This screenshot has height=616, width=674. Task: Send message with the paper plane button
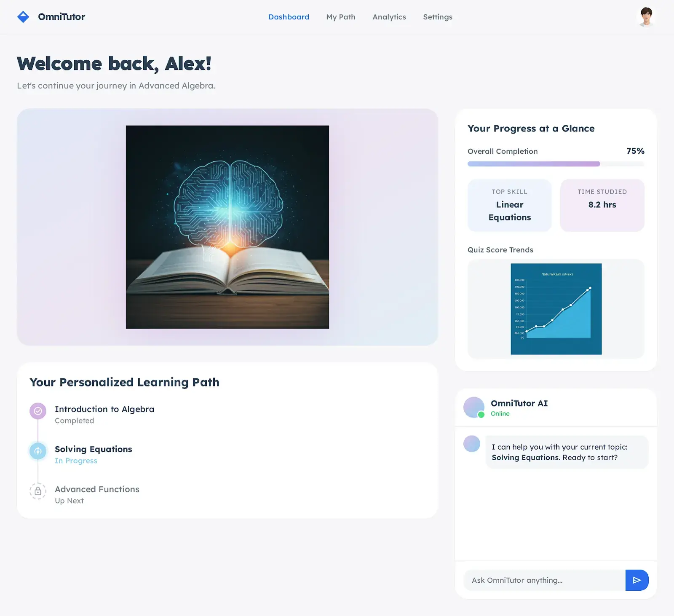coord(637,580)
